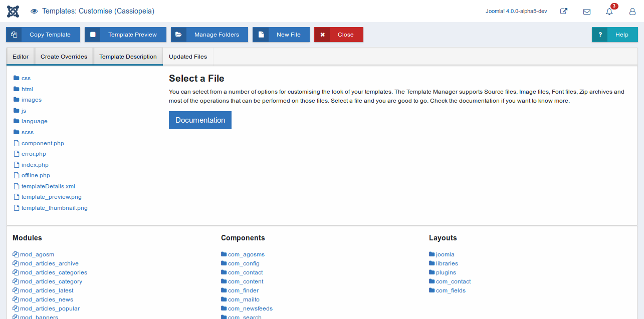This screenshot has width=644, height=319.
Task: Open the private messages envelope icon
Action: (587, 12)
